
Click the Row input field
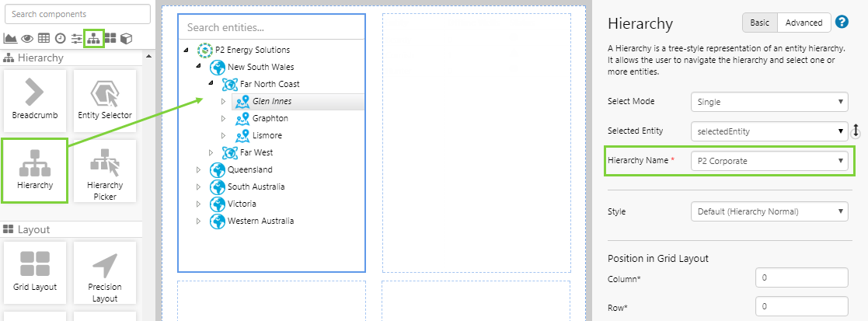(802, 306)
